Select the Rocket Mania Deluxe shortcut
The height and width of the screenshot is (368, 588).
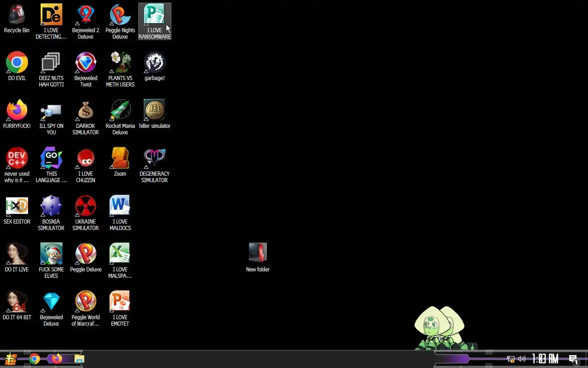pyautogui.click(x=120, y=117)
